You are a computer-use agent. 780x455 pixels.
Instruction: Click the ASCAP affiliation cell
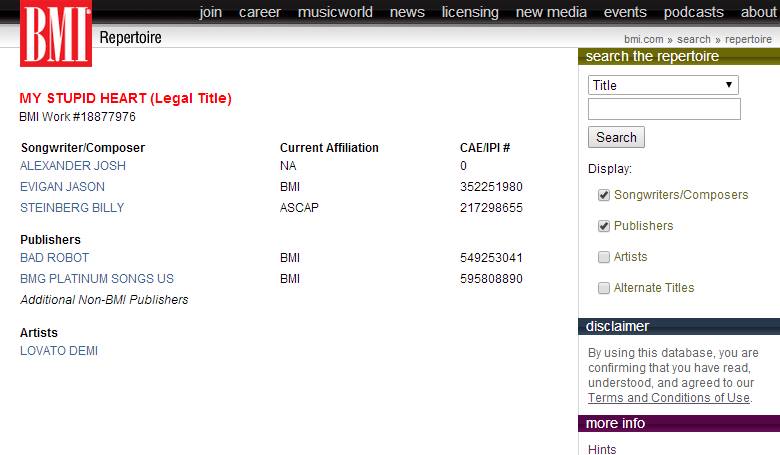[299, 207]
